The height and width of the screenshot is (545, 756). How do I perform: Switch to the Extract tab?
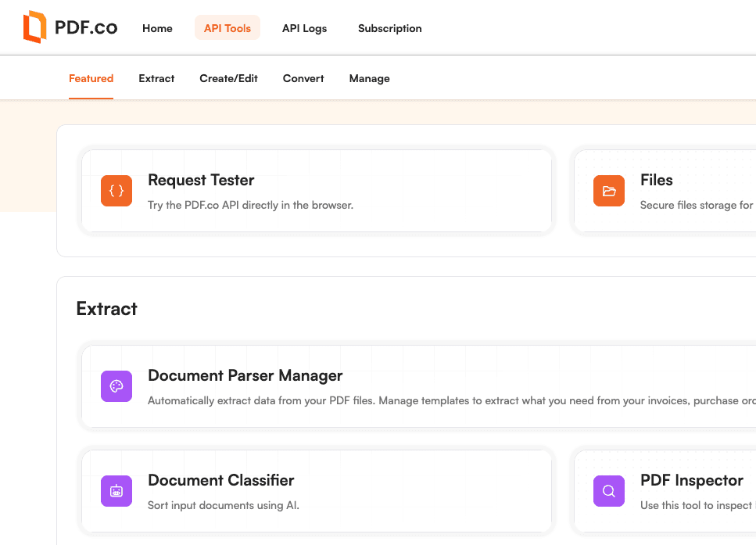[x=156, y=78]
